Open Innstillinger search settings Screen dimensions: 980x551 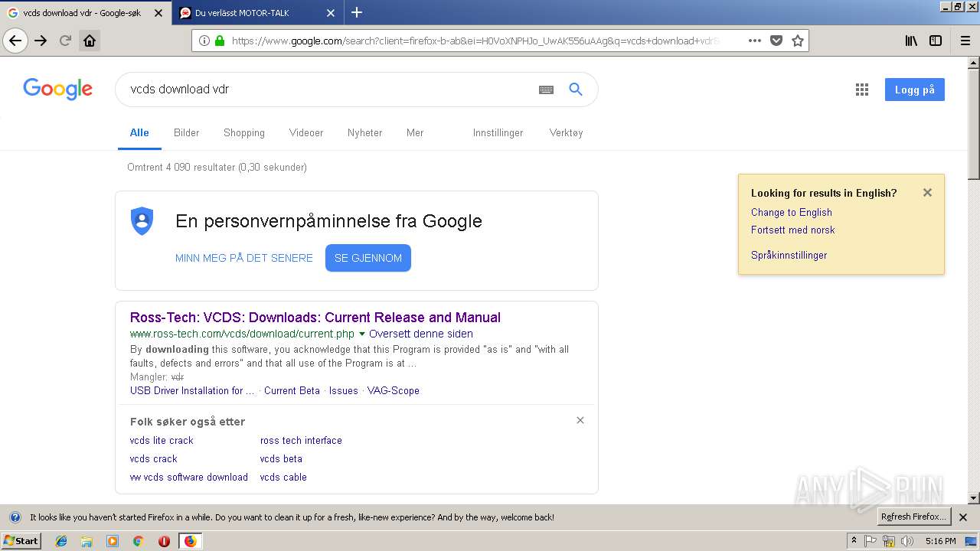click(498, 132)
